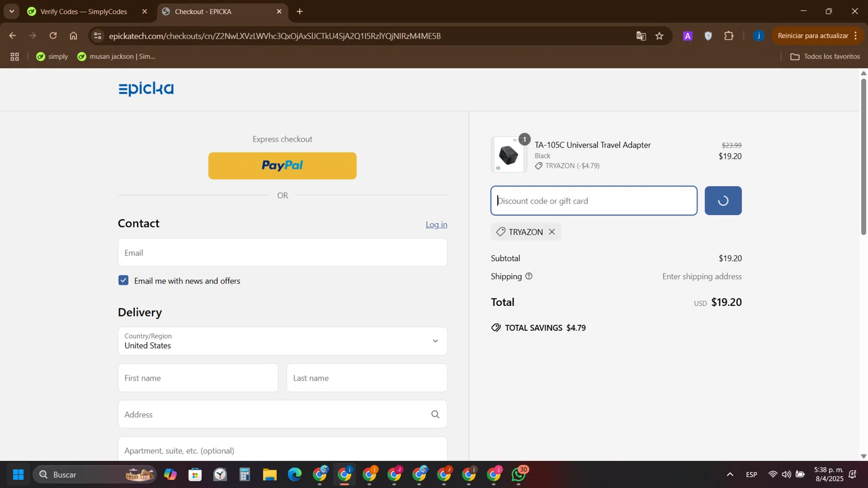Open File Explorer from the taskbar
This screenshot has width=868, height=488.
point(270,475)
